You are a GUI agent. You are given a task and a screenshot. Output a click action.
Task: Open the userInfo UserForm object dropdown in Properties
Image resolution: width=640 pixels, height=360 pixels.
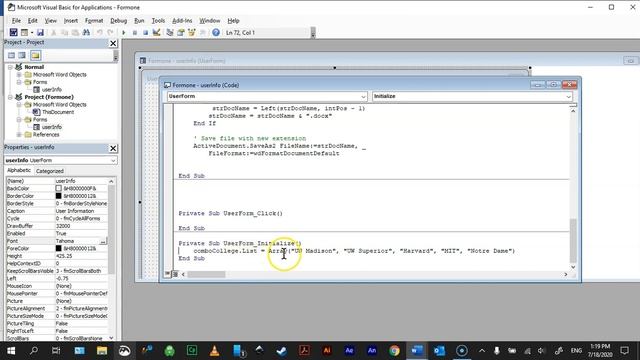[113, 160]
